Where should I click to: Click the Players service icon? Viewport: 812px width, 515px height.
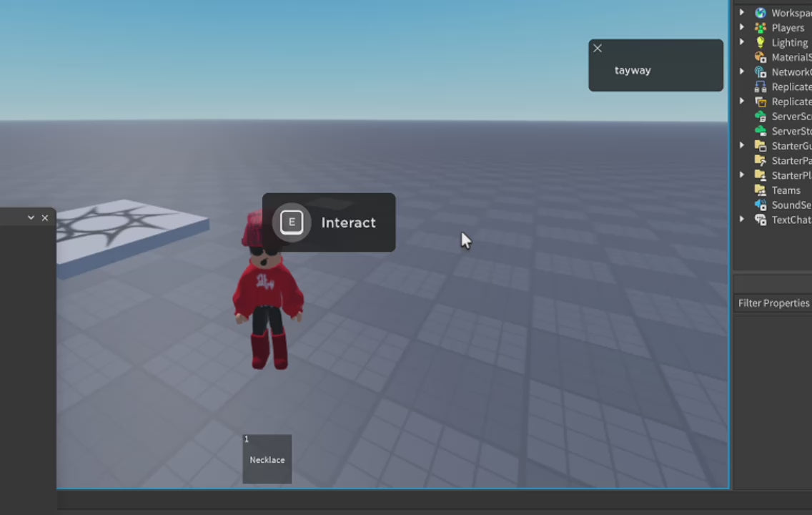tap(761, 28)
